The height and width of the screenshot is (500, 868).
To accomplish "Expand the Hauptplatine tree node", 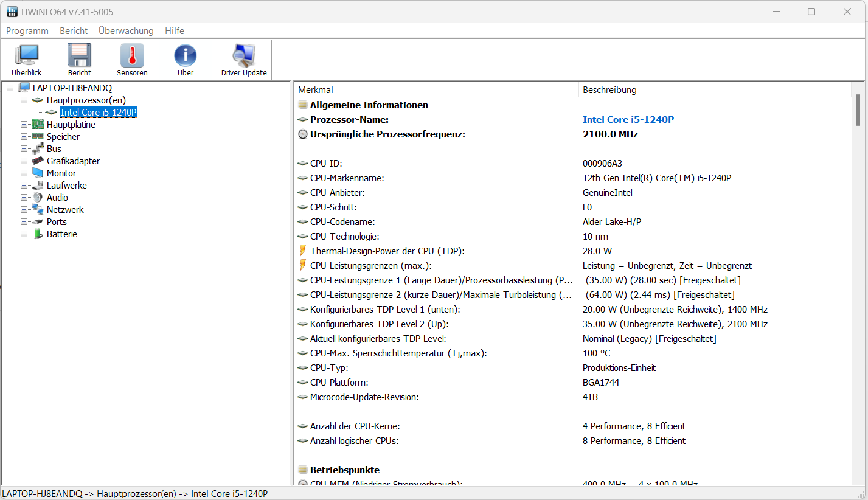I will click(24, 125).
